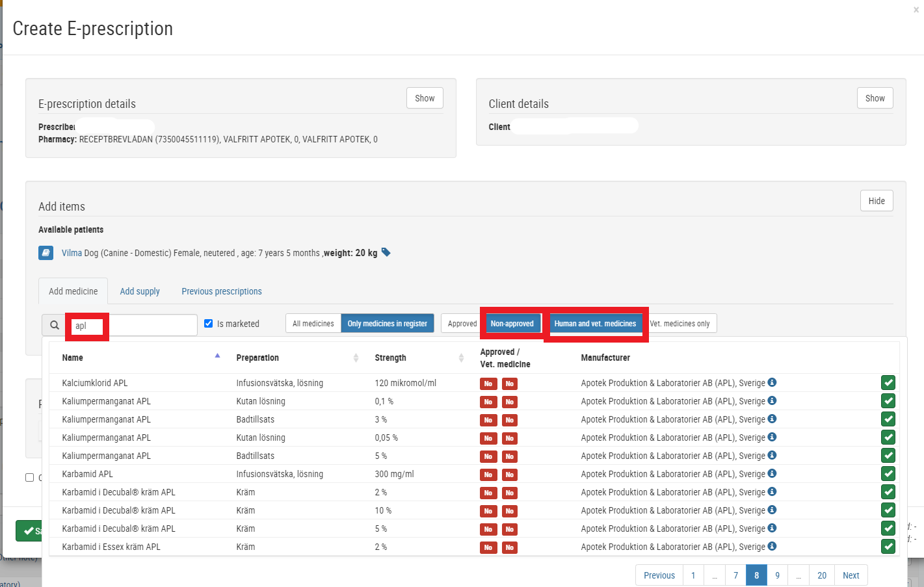Image resolution: width=924 pixels, height=587 pixels.
Task: Switch filter to All medicines
Action: (313, 324)
